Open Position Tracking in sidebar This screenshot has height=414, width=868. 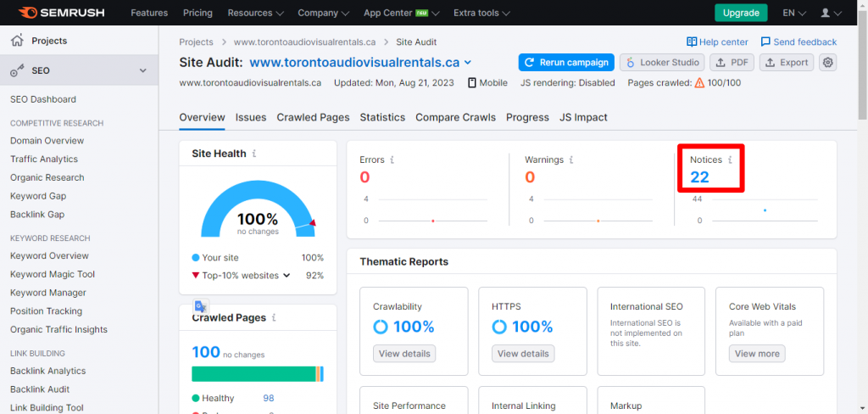[x=46, y=311]
